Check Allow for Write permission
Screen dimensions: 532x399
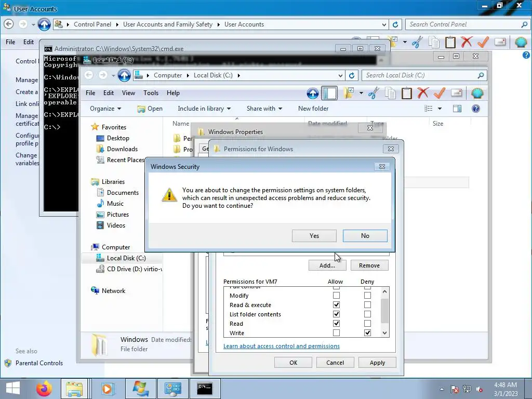click(336, 333)
